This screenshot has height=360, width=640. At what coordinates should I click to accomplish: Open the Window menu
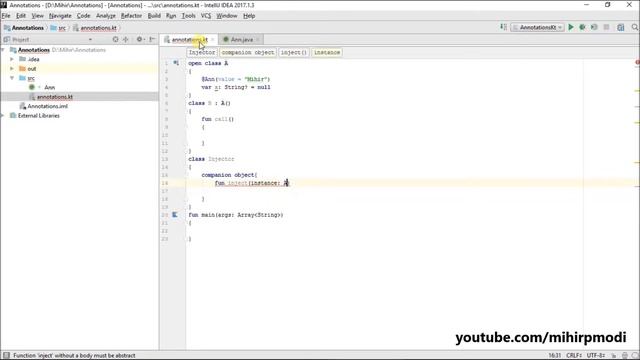click(227, 16)
